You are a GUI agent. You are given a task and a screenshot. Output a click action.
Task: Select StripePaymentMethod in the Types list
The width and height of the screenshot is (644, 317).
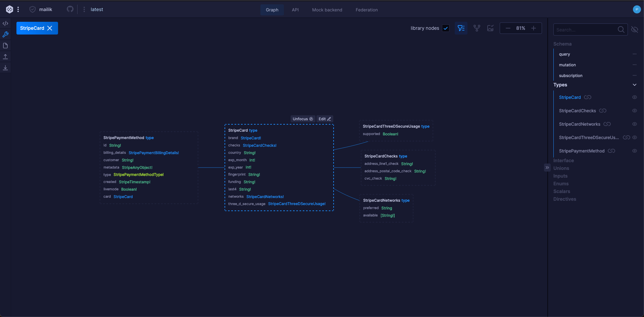coord(582,151)
